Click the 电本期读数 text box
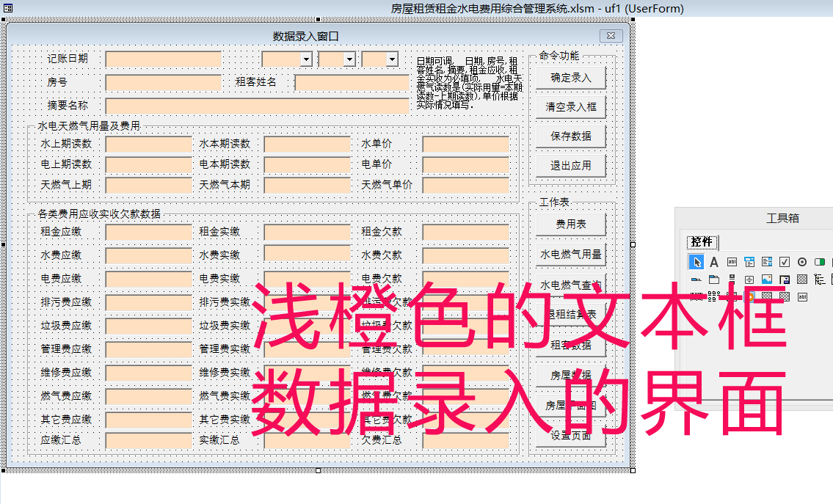 point(308,164)
